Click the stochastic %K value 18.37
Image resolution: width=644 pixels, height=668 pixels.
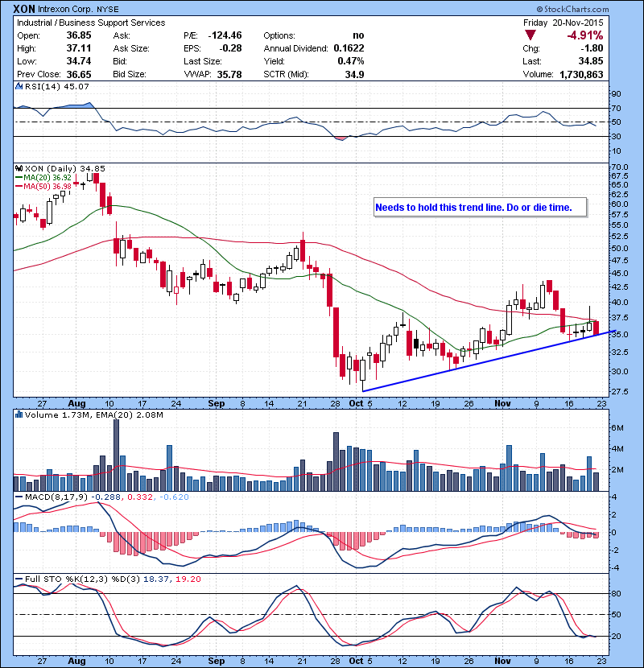pyautogui.click(x=155, y=579)
